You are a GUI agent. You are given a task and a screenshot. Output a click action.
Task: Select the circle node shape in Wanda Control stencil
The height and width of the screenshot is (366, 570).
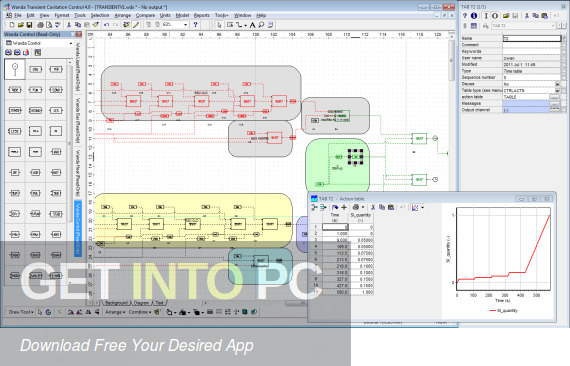15,69
